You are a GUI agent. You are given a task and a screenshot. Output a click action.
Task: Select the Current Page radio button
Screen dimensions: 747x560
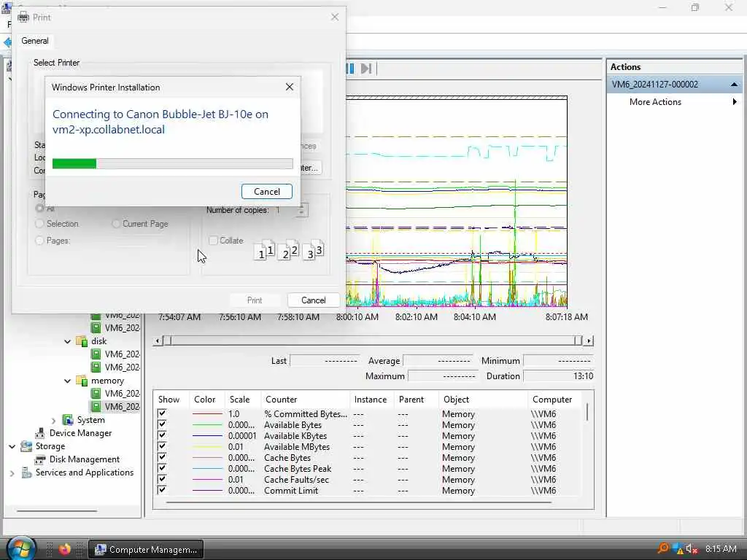click(116, 224)
